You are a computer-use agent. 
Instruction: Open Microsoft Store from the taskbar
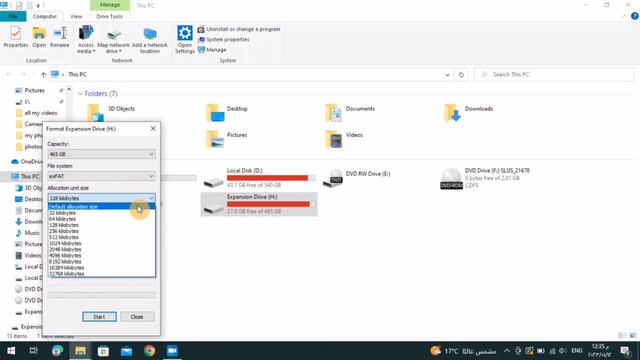103,351
